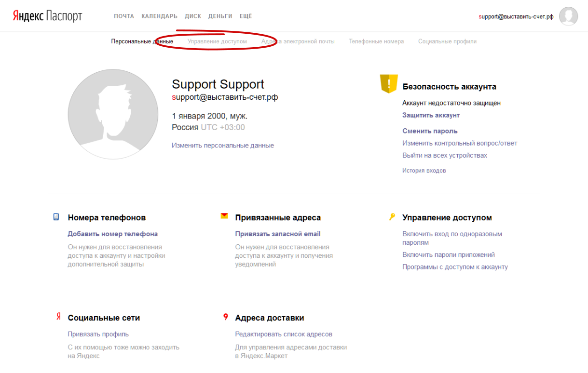The width and height of the screenshot is (588, 373).
Task: Click the Яндекс Паспорт logo
Action: coord(47,16)
